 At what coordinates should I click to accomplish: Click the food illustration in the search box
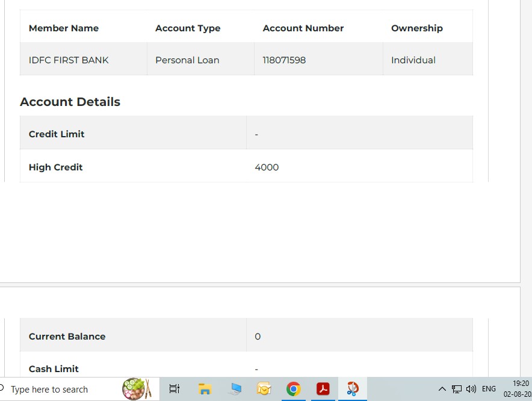pos(136,389)
